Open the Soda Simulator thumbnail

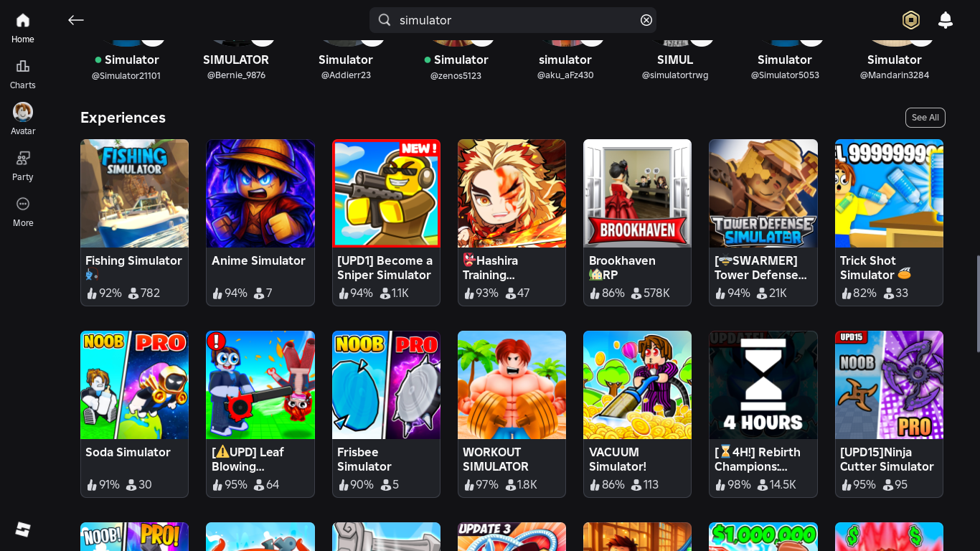pos(135,385)
